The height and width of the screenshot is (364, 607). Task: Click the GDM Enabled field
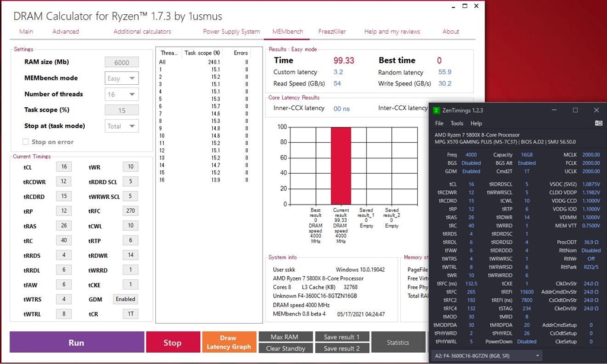126,299
